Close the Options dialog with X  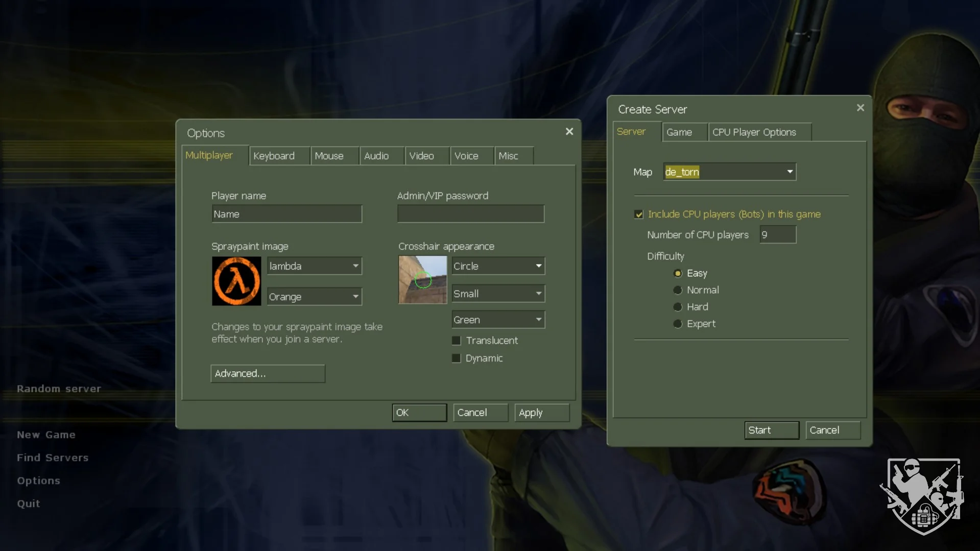pyautogui.click(x=569, y=132)
